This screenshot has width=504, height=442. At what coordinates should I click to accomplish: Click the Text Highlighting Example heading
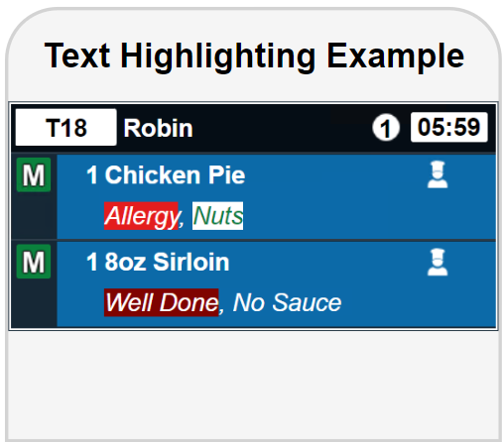[254, 55]
